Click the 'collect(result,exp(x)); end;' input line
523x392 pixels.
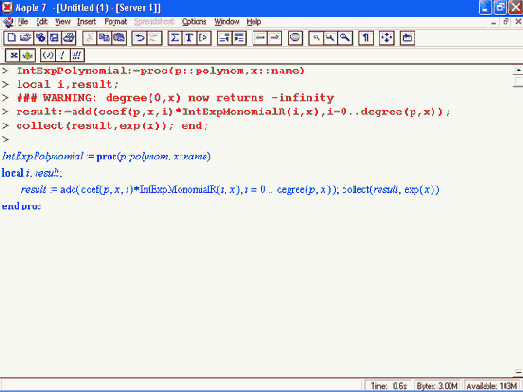tap(112, 125)
